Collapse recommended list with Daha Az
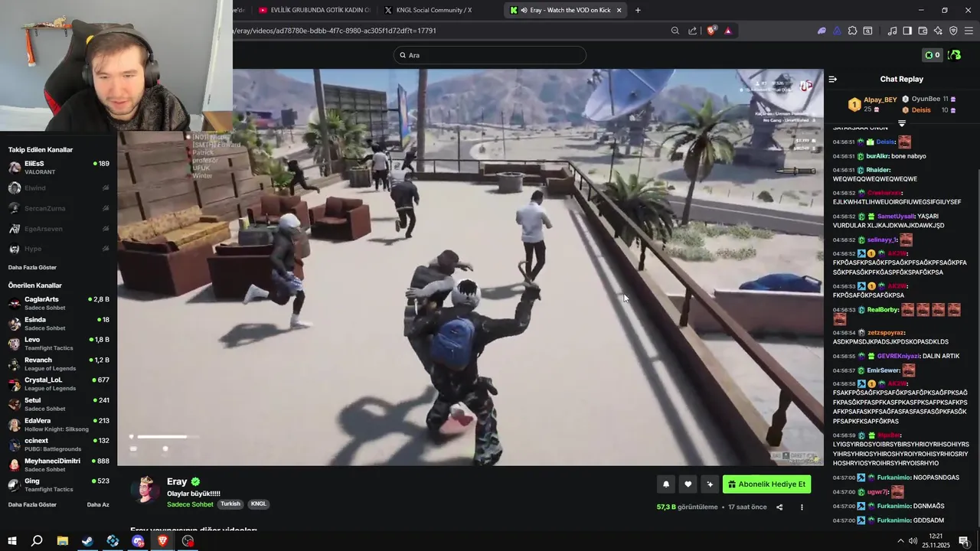980x551 pixels. pyautogui.click(x=98, y=504)
